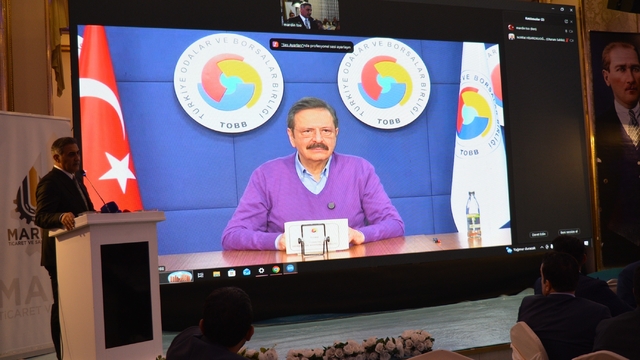Click the 'Beni sessize al' button

click(x=569, y=231)
